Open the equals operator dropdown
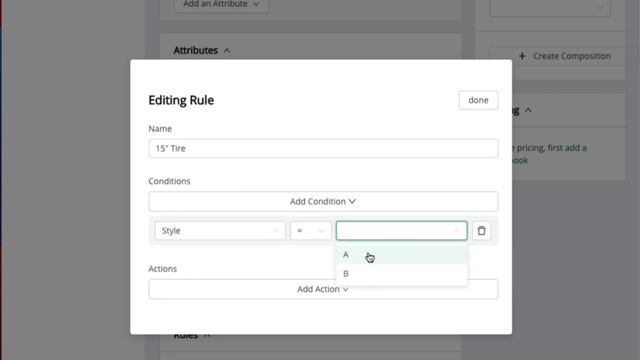Image resolution: width=640 pixels, height=360 pixels. point(311,231)
